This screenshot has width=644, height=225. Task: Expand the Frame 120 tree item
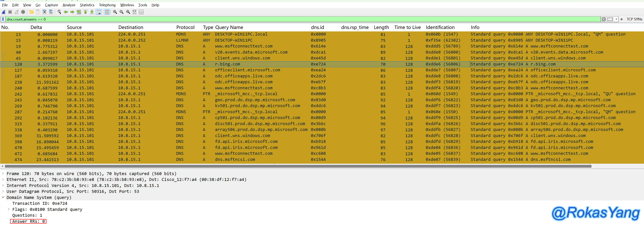pyautogui.click(x=3, y=173)
